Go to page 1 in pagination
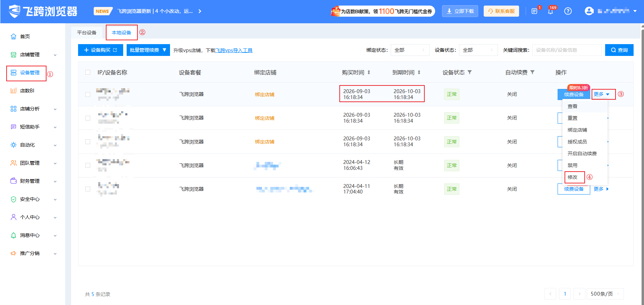The image size is (644, 305). (x=565, y=294)
